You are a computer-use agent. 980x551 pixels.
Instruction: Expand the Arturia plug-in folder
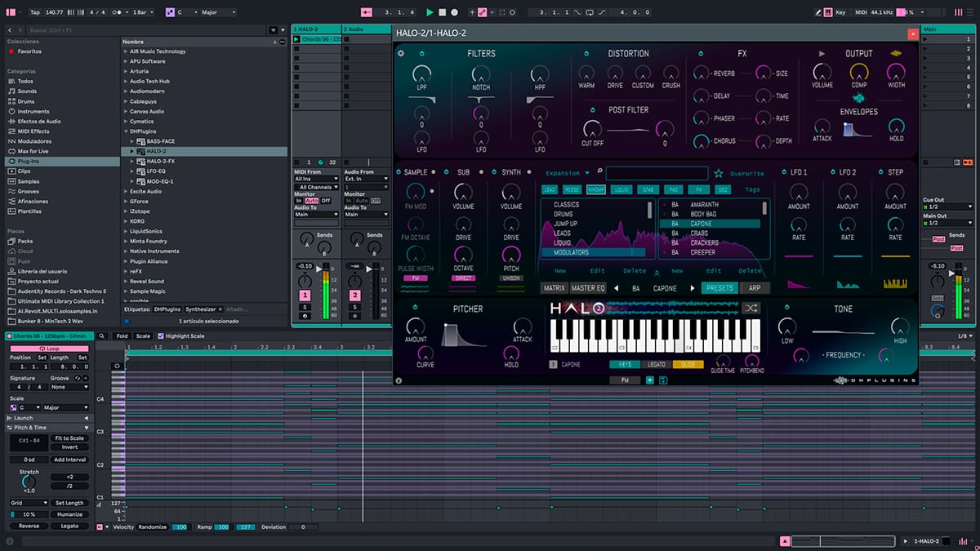[x=126, y=71]
